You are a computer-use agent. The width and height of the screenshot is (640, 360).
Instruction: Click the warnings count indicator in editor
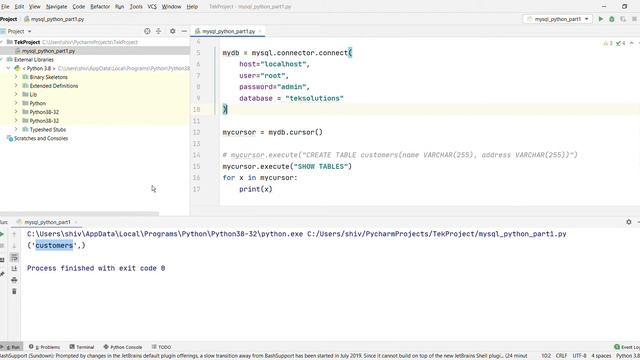(608, 43)
